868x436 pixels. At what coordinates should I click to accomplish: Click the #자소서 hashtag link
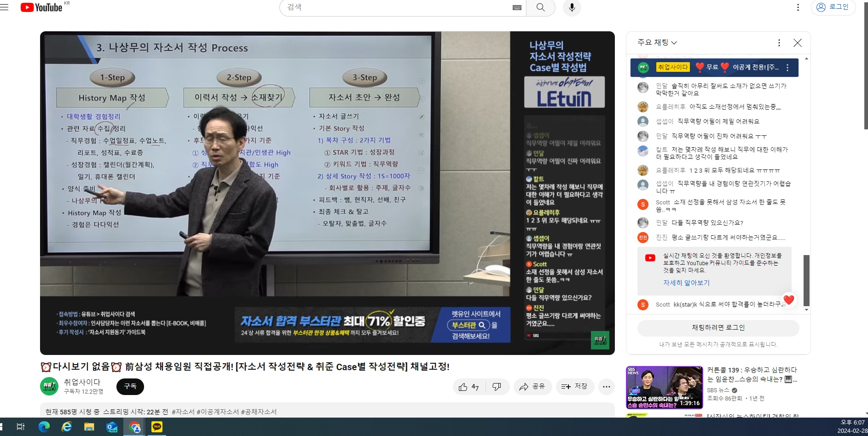[183, 412]
